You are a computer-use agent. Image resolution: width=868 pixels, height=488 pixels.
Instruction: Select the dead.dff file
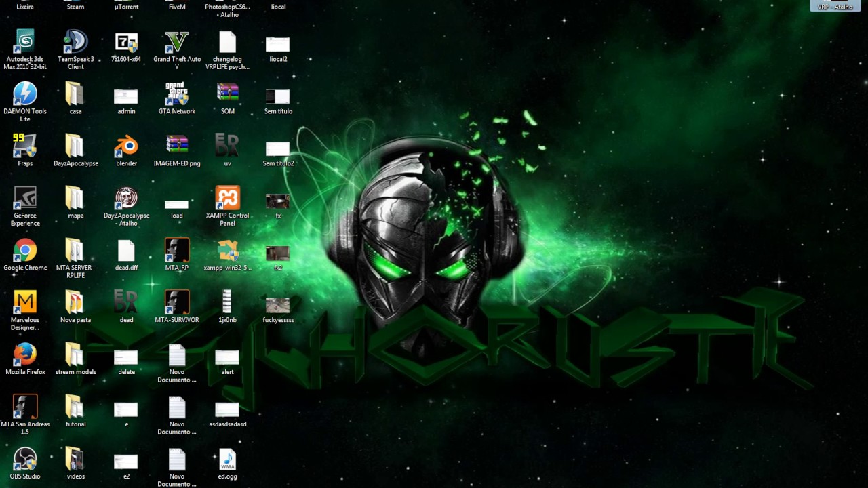[126, 251]
